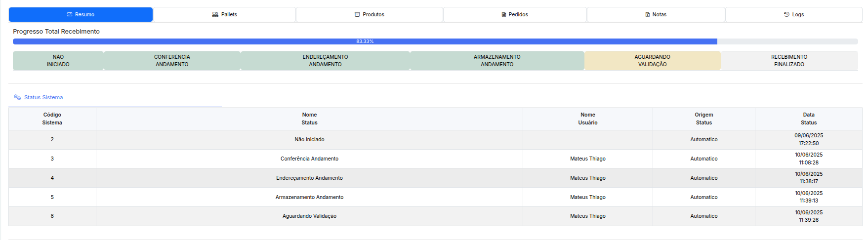Click the Não Iniciado step
This screenshot has height=240, width=868.
58,61
